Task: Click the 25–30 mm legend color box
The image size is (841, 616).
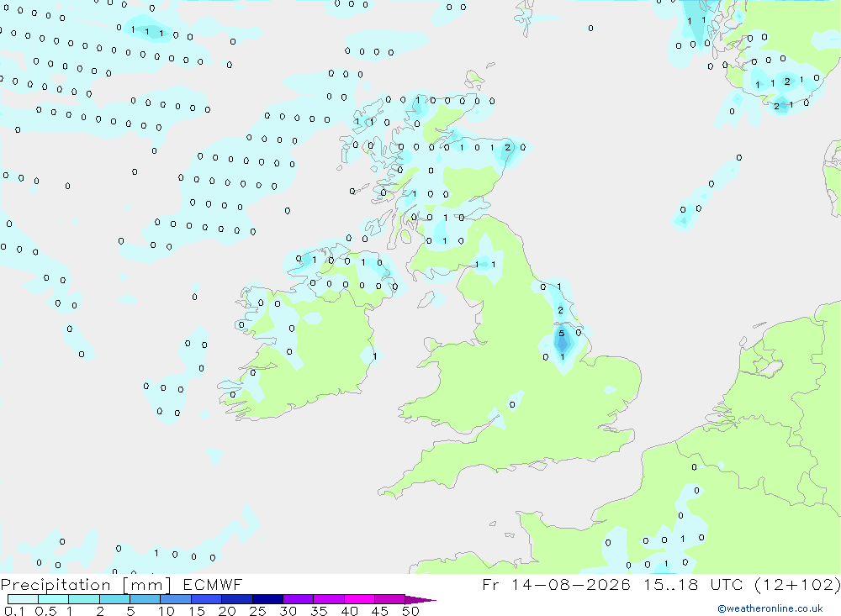Action: (267, 599)
